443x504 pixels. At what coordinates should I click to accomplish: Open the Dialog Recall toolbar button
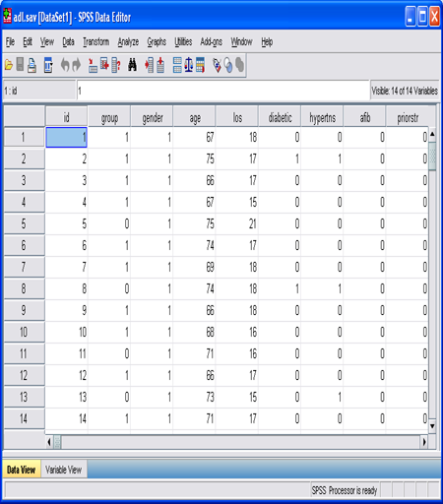[x=48, y=65]
